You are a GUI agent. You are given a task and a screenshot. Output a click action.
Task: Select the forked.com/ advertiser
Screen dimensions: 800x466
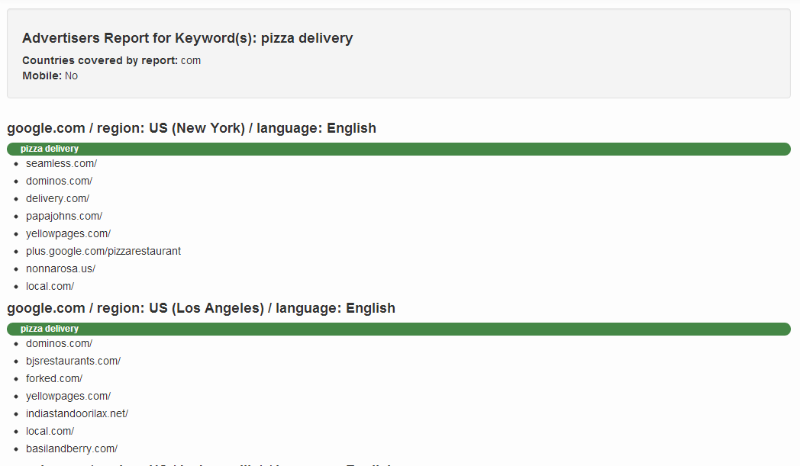click(x=54, y=378)
